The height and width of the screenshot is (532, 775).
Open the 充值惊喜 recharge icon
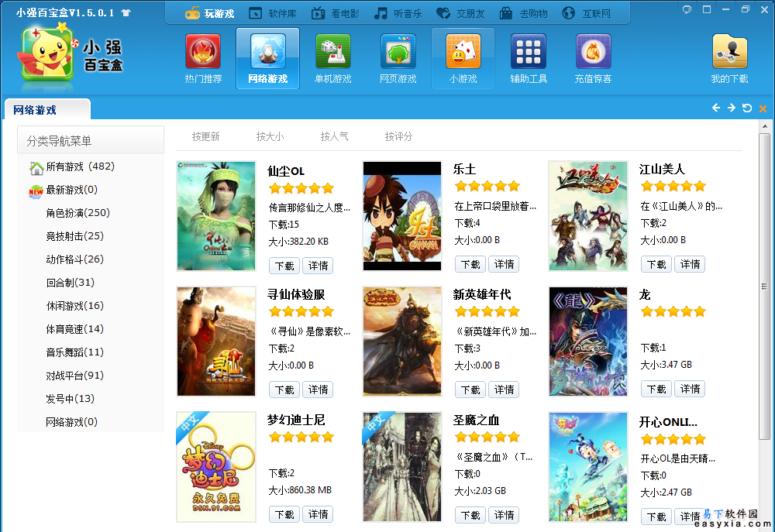click(x=593, y=51)
